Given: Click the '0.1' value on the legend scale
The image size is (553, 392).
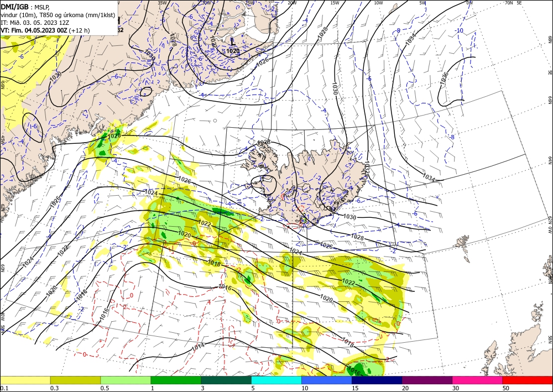Looking at the screenshot, I should 3,388.
